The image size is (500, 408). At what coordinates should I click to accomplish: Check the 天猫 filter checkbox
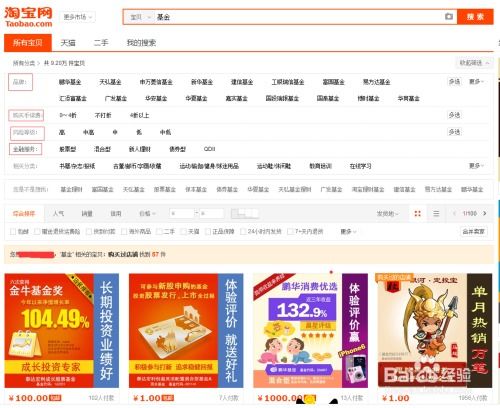coord(183,231)
